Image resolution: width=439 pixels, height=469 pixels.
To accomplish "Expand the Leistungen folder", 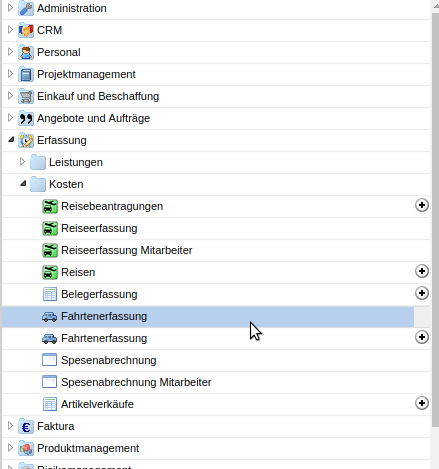I will [x=22, y=162].
